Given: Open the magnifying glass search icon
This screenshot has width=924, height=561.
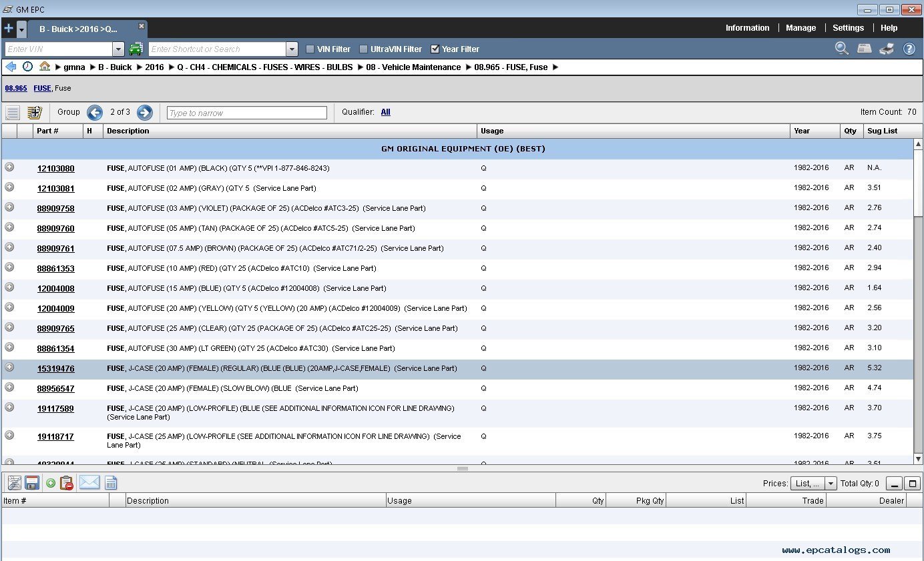Looking at the screenshot, I should (842, 49).
